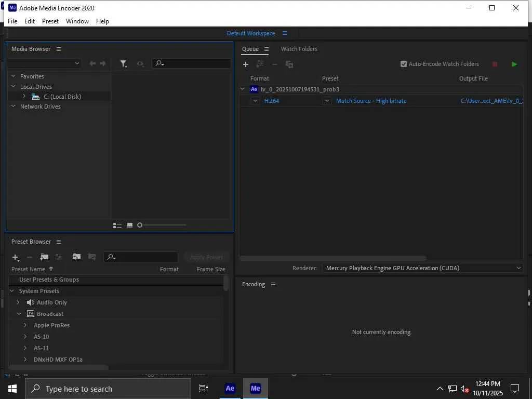Open the H.264 format dropdown arrow

(x=255, y=101)
